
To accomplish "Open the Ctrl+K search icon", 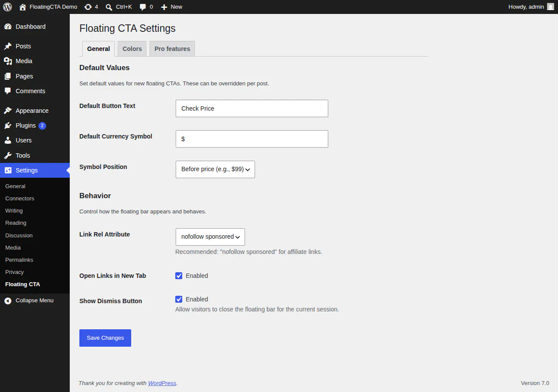I will 109,7.
